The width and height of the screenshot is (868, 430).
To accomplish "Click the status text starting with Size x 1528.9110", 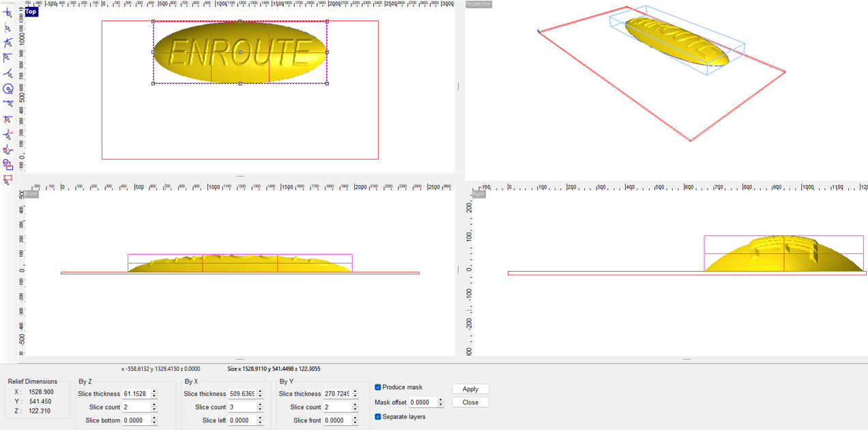I will (x=274, y=369).
